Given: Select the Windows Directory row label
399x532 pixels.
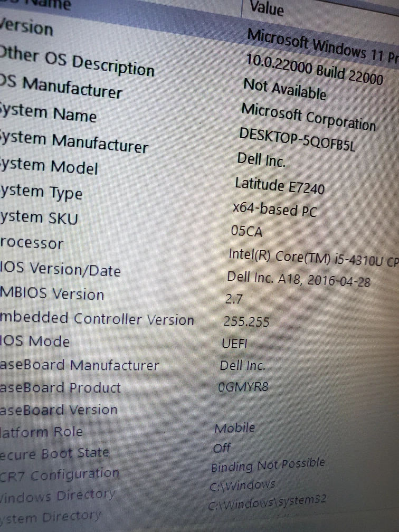Looking at the screenshot, I should click(58, 496).
